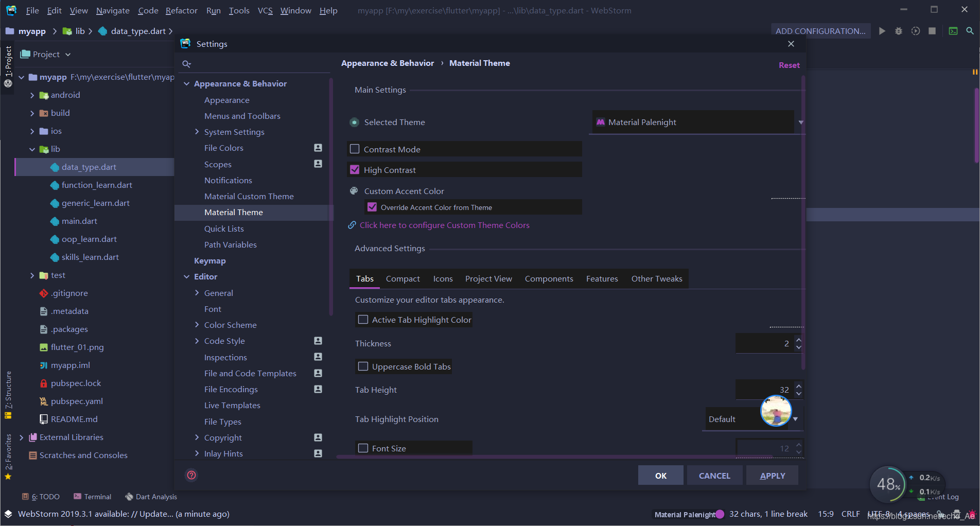Switch to the Compact tab
Image resolution: width=980 pixels, height=526 pixels.
tap(402, 278)
